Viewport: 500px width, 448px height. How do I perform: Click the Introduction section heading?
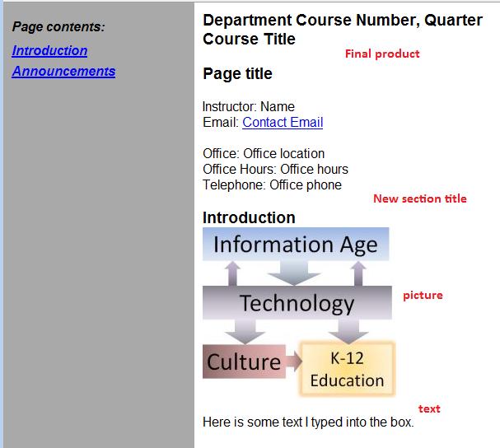[249, 217]
